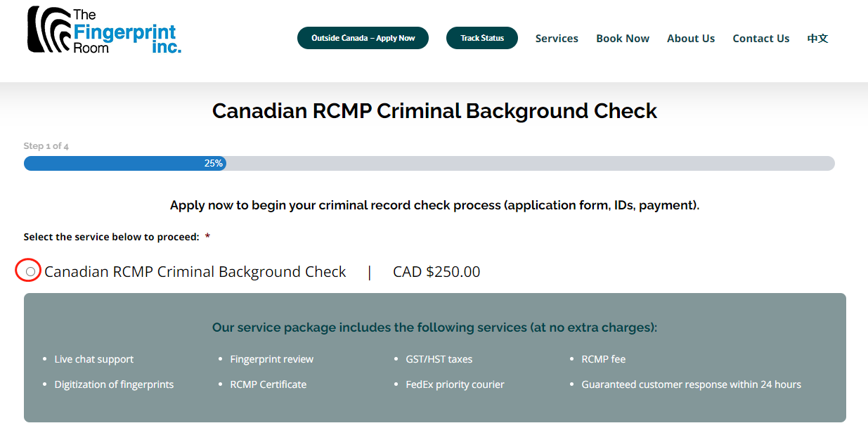The image size is (868, 435).
Task: Open the Services menu item
Action: (x=557, y=39)
